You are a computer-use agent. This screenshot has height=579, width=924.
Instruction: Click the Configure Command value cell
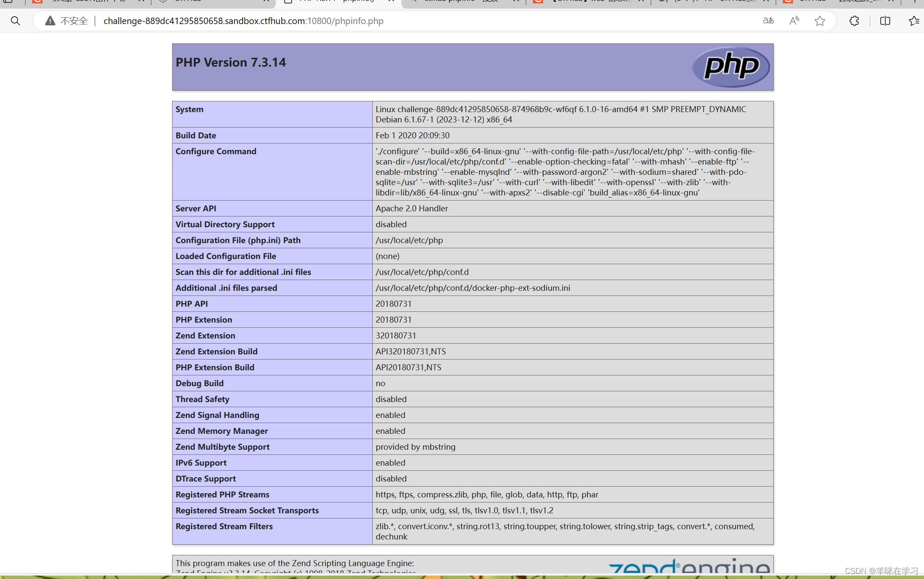click(x=565, y=172)
